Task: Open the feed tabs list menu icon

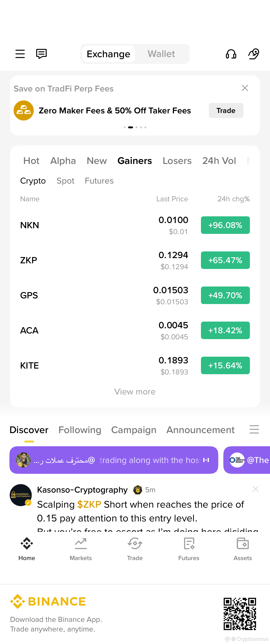Action: pyautogui.click(x=254, y=429)
